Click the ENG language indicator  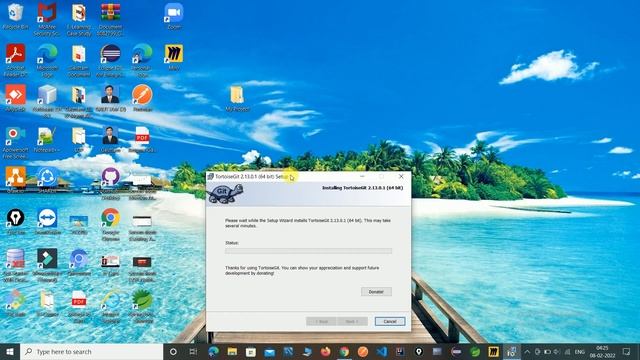(x=580, y=351)
